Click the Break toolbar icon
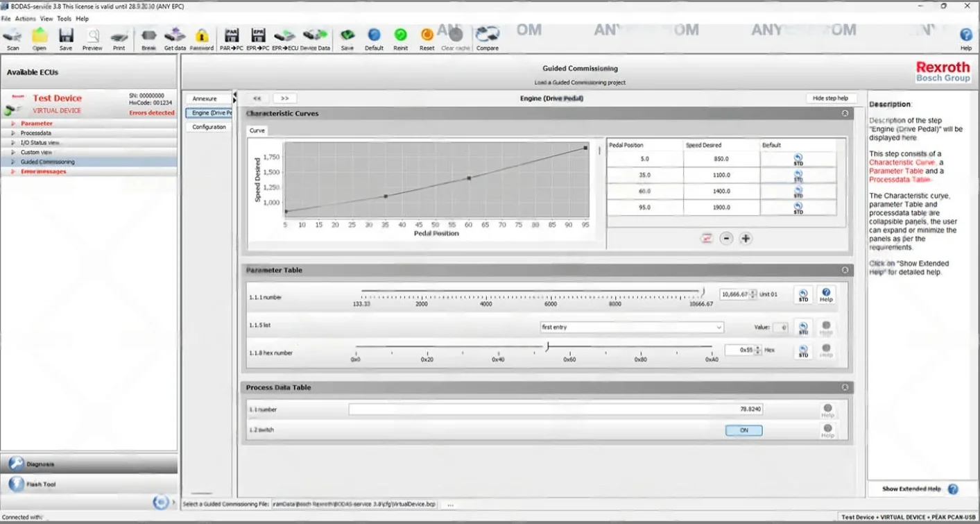This screenshot has height=524, width=980. (148, 39)
